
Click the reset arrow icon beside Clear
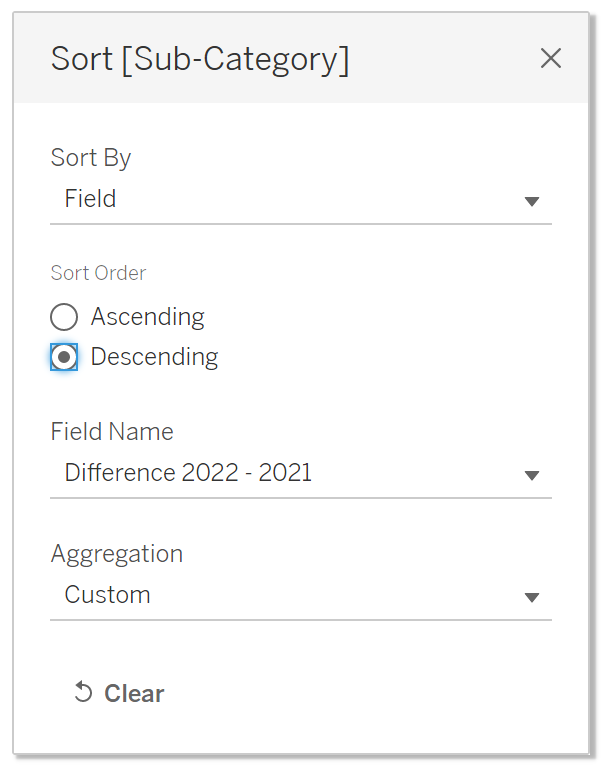coord(84,693)
